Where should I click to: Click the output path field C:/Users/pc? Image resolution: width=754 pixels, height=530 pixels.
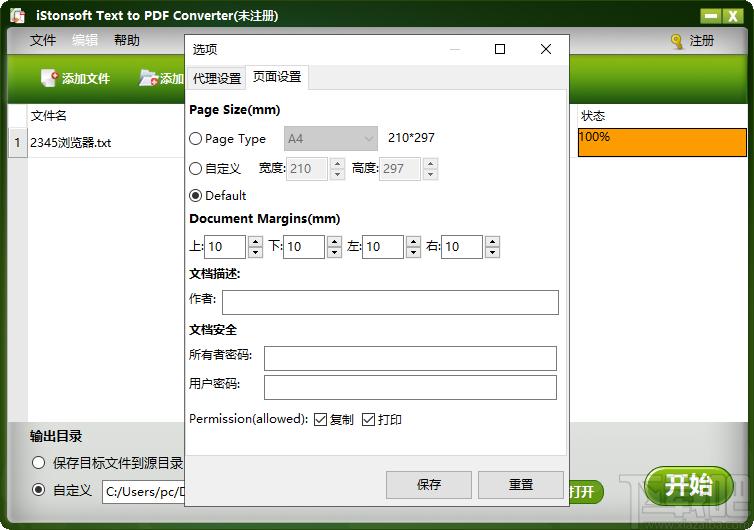tap(144, 492)
